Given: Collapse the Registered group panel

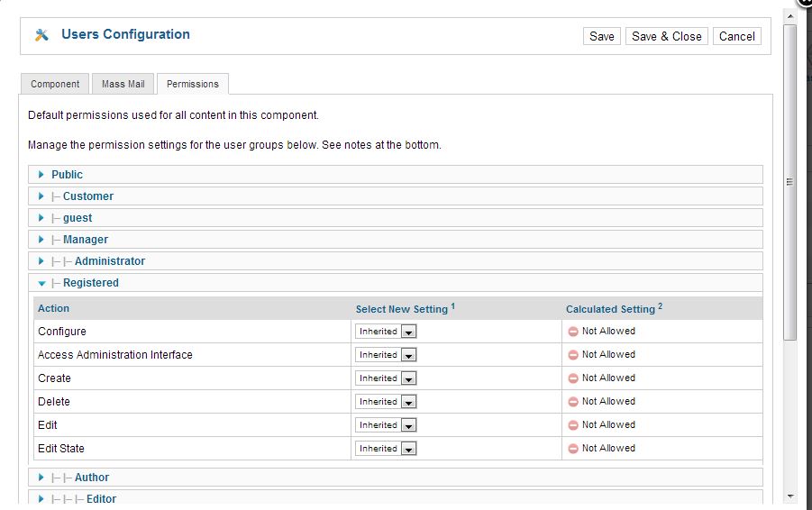Looking at the screenshot, I should (395, 283).
